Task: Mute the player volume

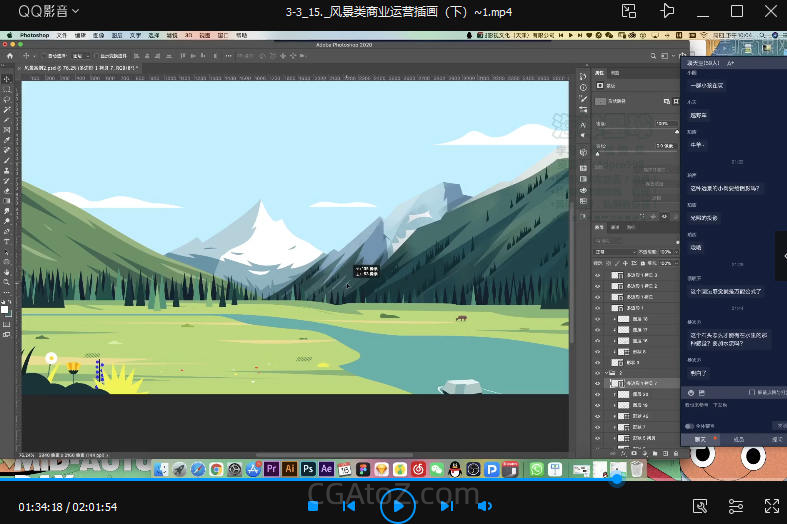Action: pyautogui.click(x=485, y=506)
